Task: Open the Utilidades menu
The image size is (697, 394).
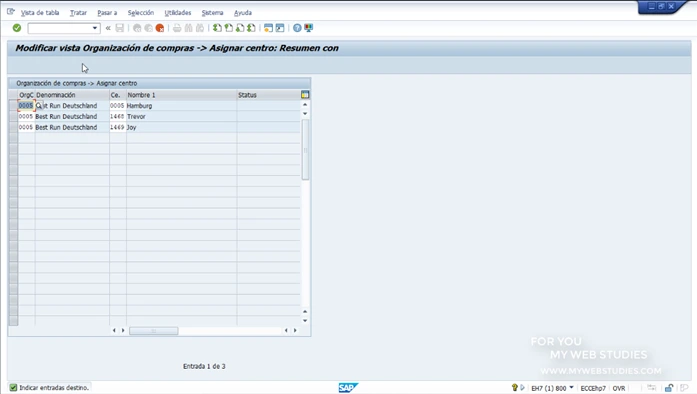Action: click(x=178, y=13)
